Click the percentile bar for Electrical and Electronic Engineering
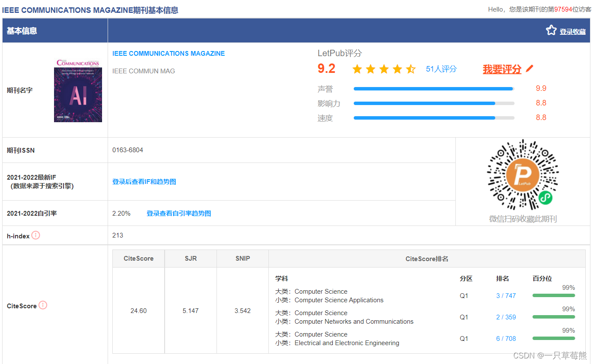This screenshot has height=364, width=593. pyautogui.click(x=554, y=338)
